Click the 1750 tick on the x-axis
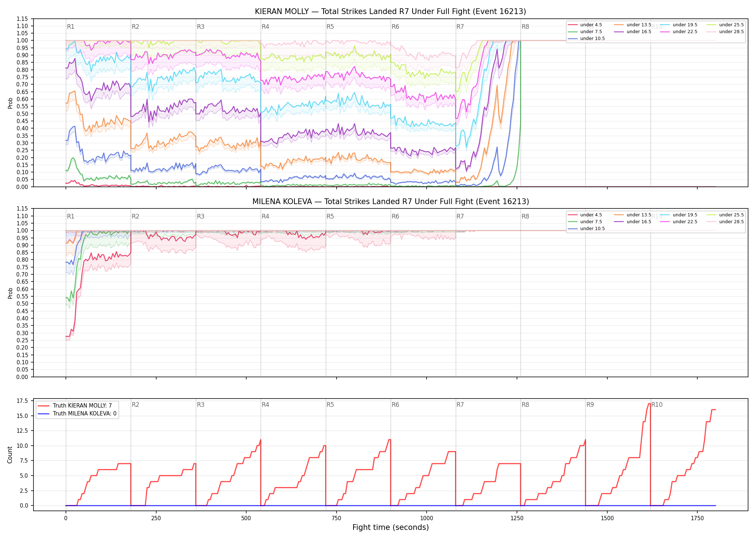The height and width of the screenshot is (540, 756). coord(697,518)
